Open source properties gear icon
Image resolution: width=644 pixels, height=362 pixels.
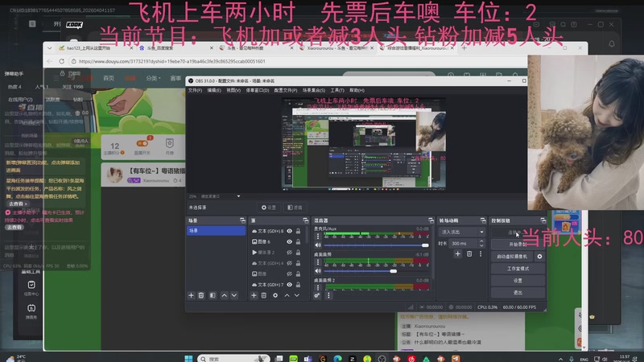pos(275,295)
